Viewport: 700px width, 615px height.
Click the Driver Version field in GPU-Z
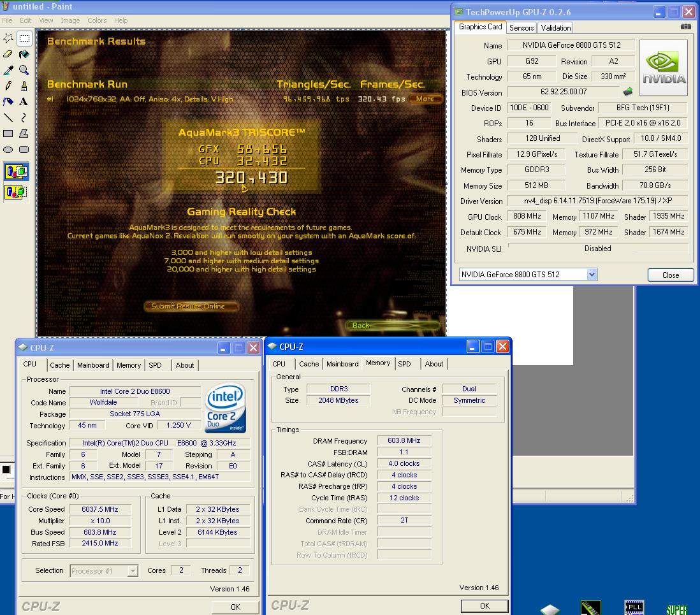click(598, 201)
